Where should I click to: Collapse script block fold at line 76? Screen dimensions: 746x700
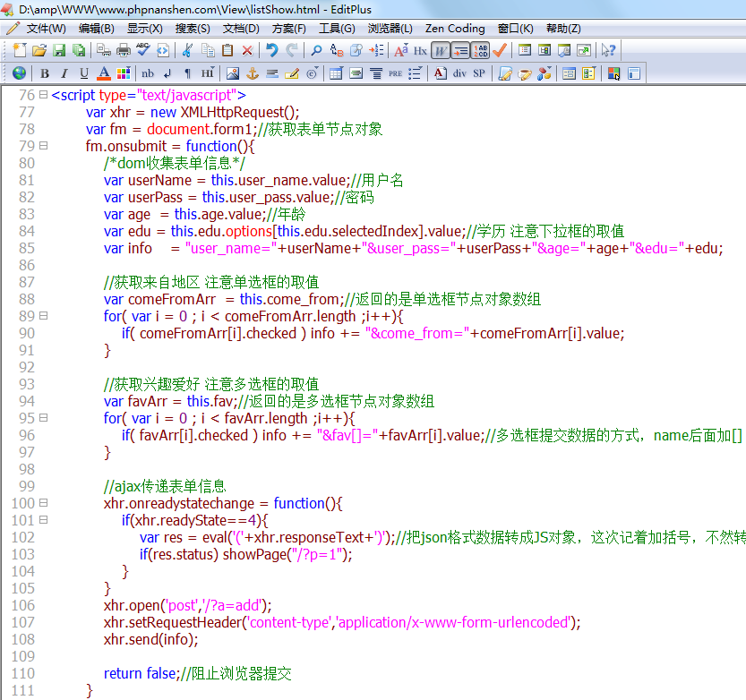click(x=43, y=95)
